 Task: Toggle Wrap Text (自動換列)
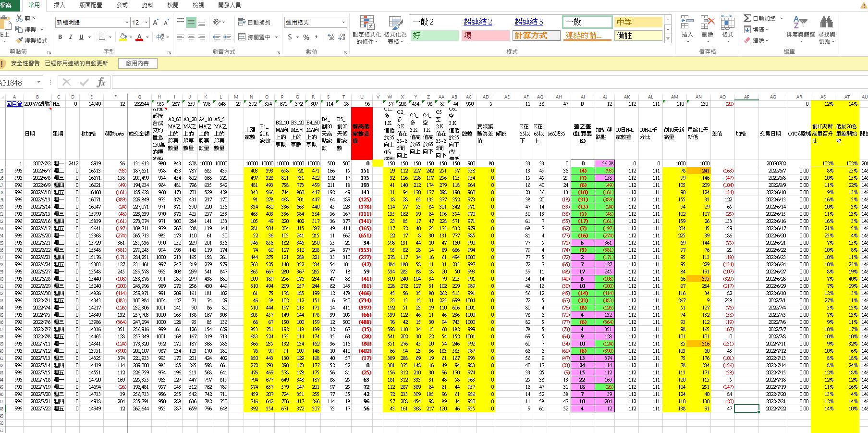click(x=254, y=22)
